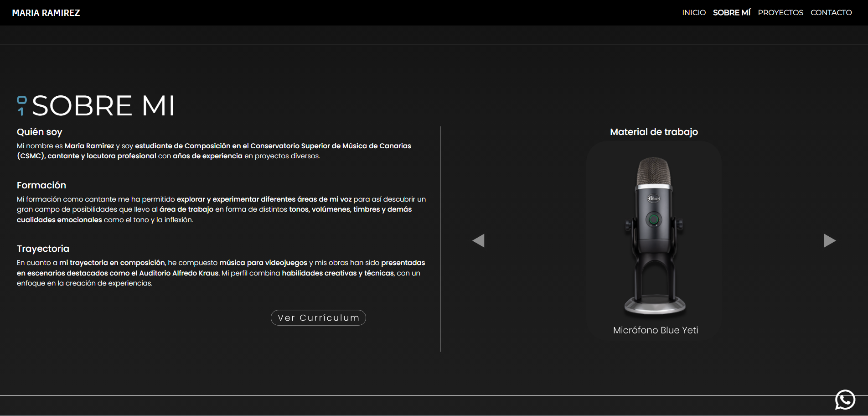The image size is (868, 416).
Task: Click the blue 01 section number
Action: click(21, 105)
